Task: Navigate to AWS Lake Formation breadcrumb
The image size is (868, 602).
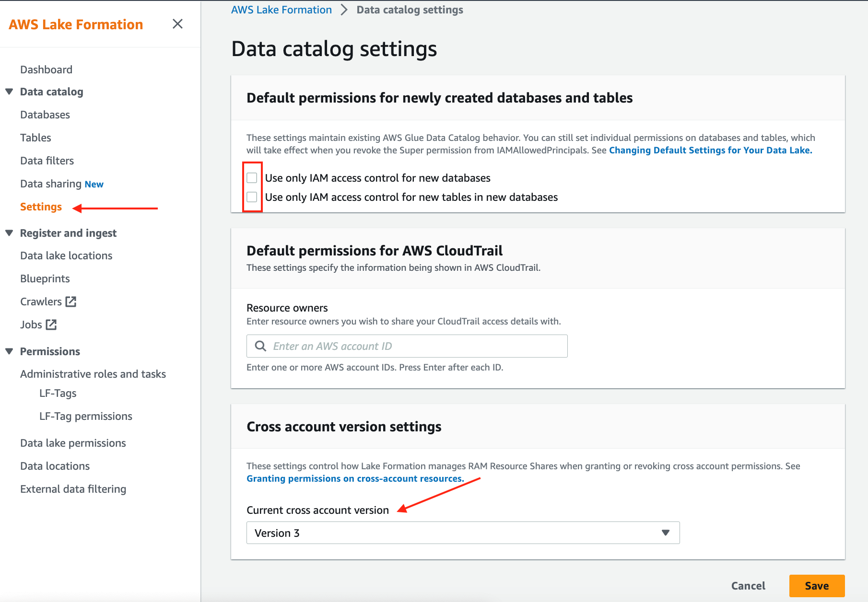Action: point(281,9)
